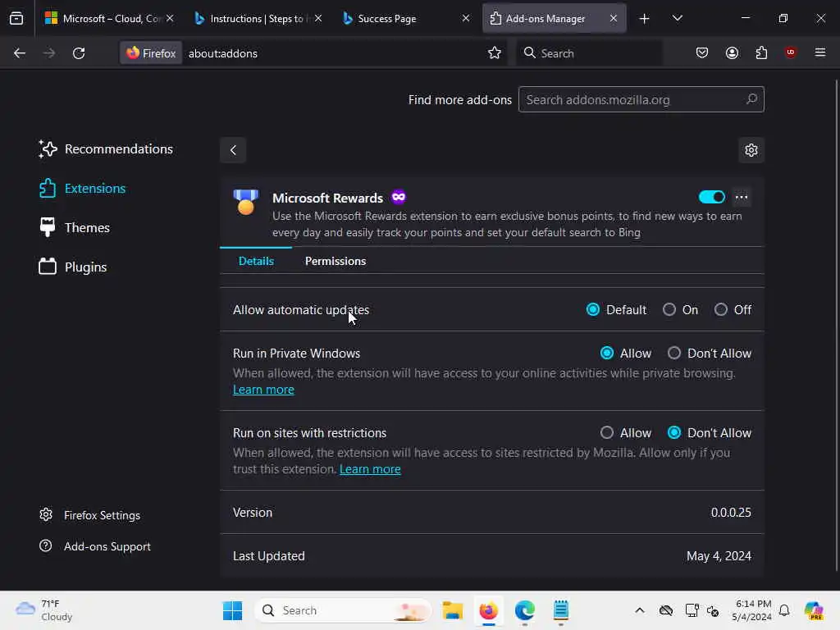Select the Add-ons Manager browser tab
The image size is (840, 630).
coord(553,18)
